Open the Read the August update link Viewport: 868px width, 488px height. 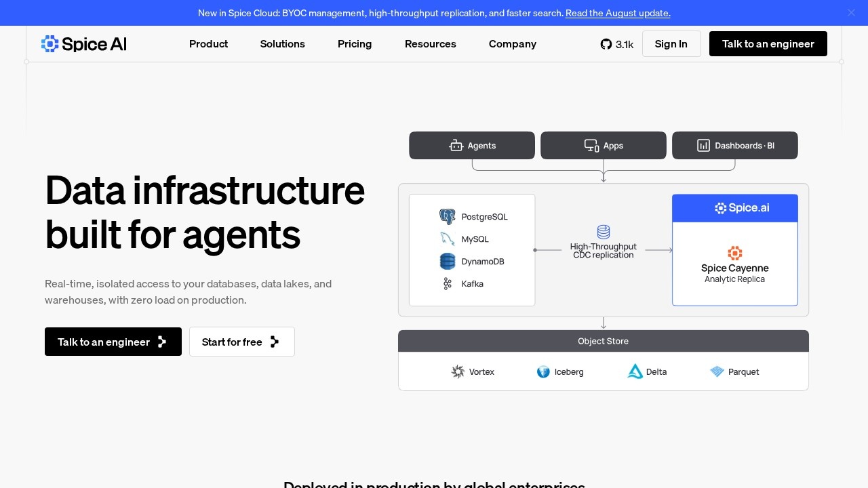(618, 13)
